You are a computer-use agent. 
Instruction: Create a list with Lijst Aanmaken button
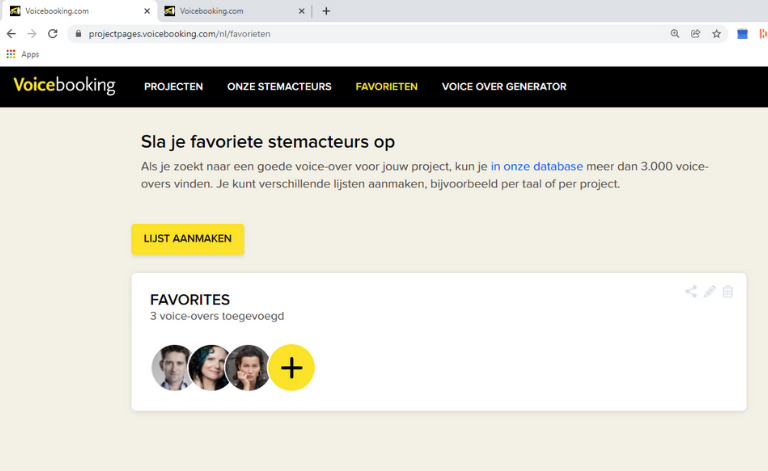tap(188, 239)
